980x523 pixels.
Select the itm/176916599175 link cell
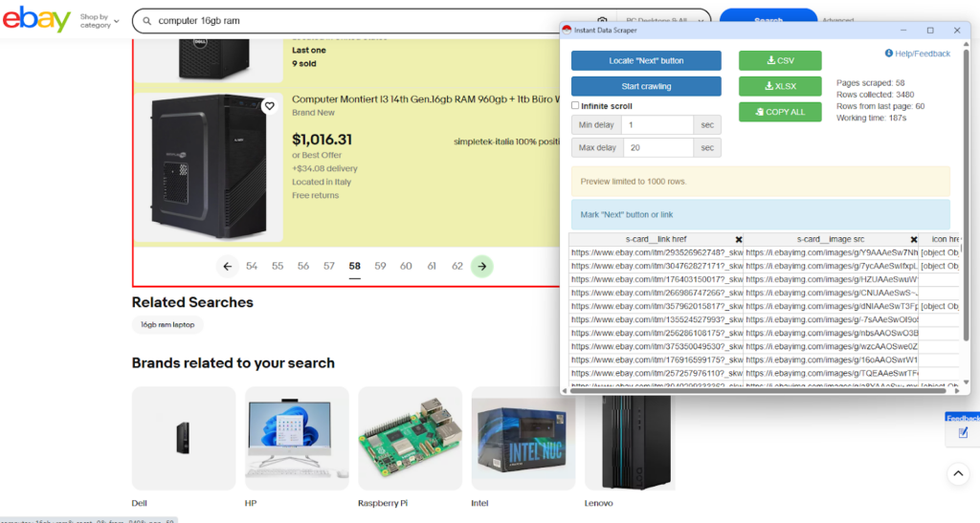(x=657, y=360)
